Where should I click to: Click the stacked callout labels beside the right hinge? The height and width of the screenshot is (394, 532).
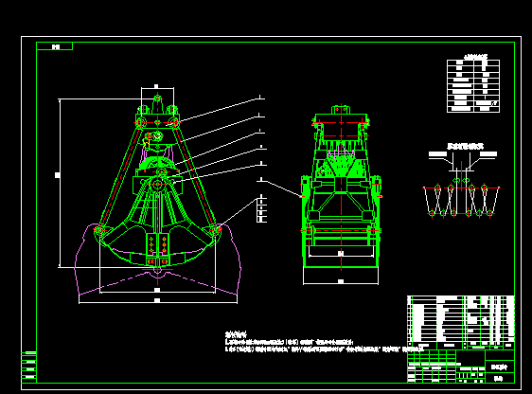[x=261, y=208]
